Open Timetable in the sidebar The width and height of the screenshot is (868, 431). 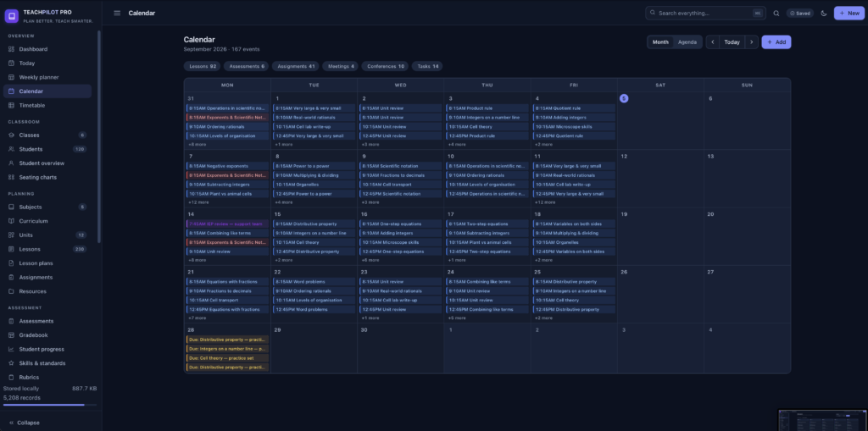coord(47,106)
